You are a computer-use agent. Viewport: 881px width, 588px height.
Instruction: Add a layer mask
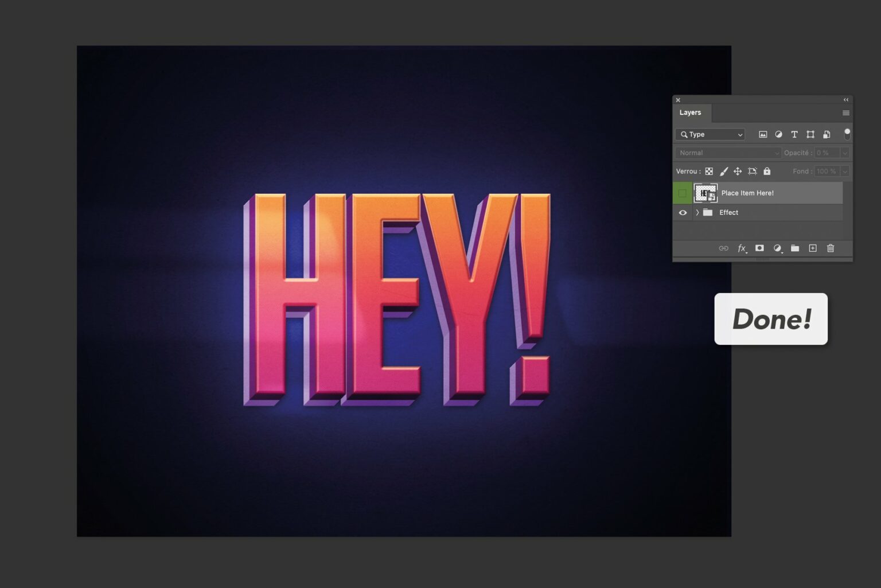click(x=759, y=248)
